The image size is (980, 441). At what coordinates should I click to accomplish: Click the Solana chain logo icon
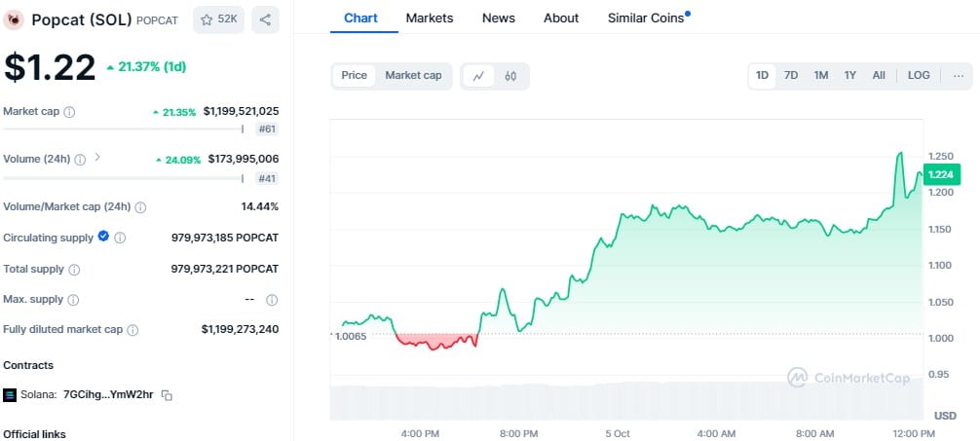click(x=10, y=395)
